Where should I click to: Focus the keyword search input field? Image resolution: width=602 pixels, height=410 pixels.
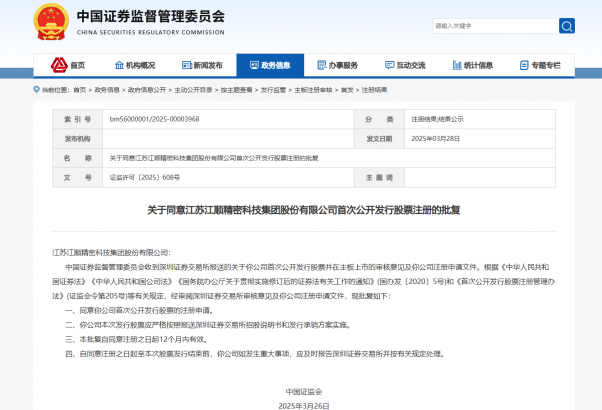(496, 26)
